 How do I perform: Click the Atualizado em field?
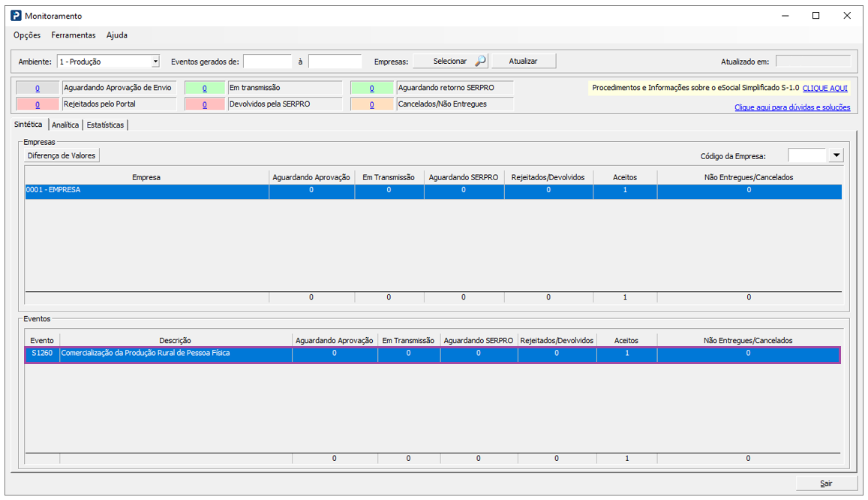pyautogui.click(x=813, y=61)
